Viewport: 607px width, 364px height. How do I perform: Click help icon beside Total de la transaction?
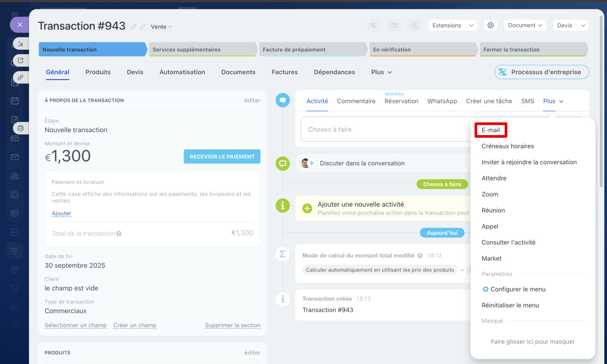coord(119,234)
